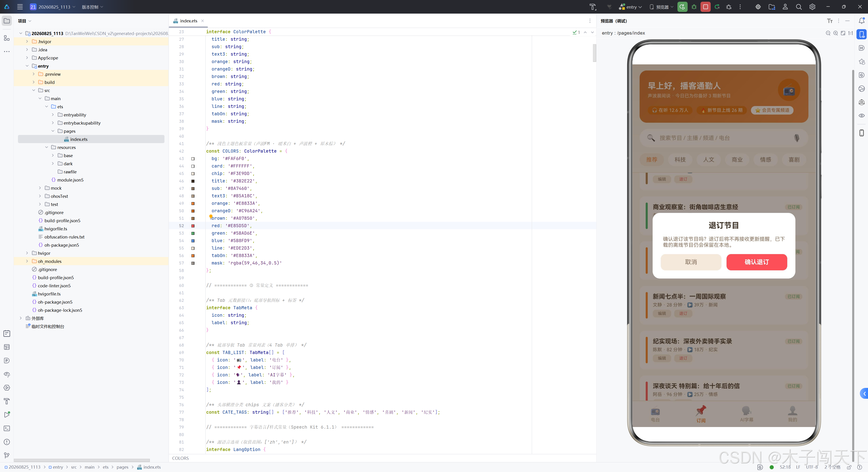This screenshot has height=472, width=868.
Task: Click the green color swatch #5BAD6E
Action: tap(193, 233)
